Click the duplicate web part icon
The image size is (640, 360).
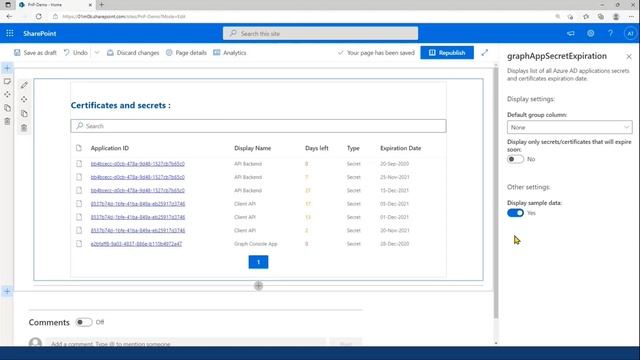(24, 113)
